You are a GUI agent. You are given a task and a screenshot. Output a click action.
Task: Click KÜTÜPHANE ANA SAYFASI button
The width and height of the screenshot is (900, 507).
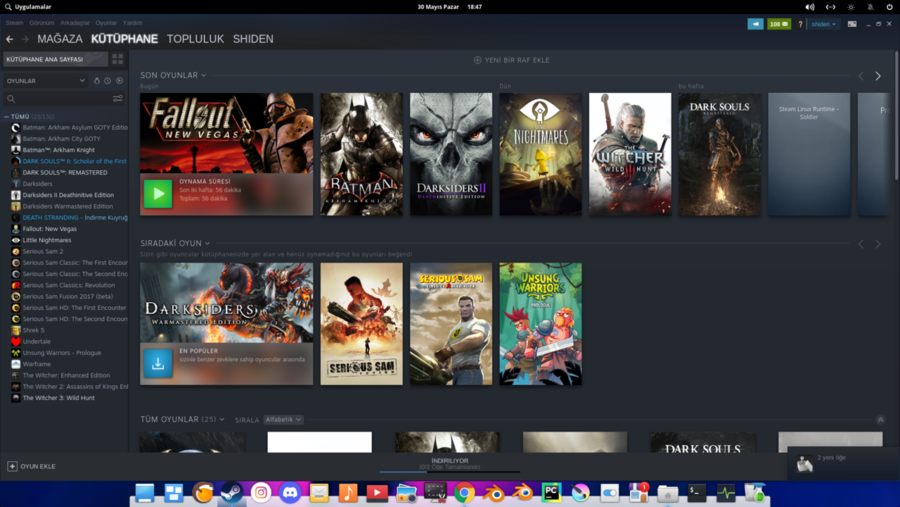tap(56, 59)
